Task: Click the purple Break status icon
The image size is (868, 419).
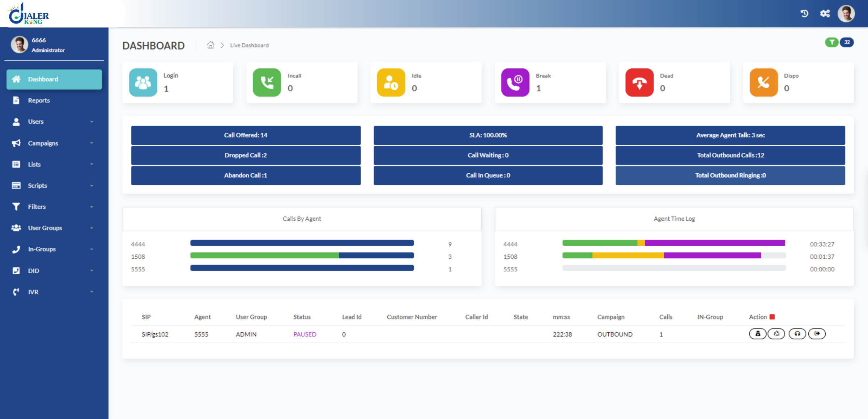Action: tap(515, 82)
